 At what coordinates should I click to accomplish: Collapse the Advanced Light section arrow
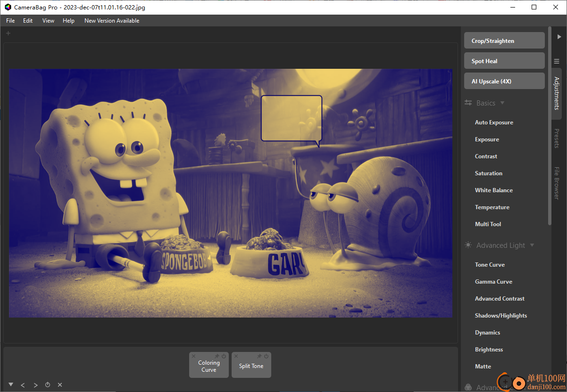tap(532, 245)
